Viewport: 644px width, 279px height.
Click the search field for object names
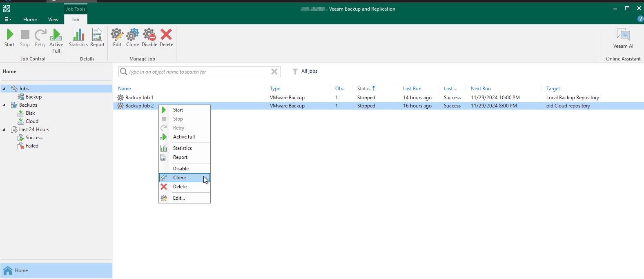(x=199, y=72)
